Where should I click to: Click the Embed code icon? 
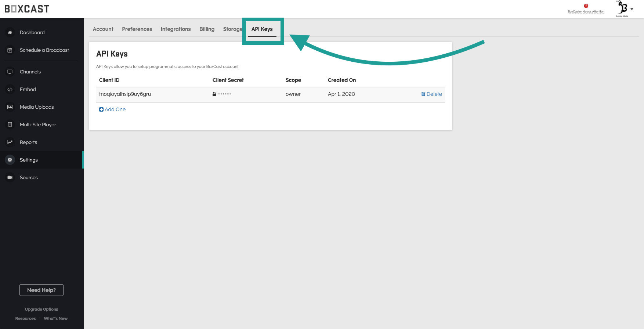tap(10, 90)
